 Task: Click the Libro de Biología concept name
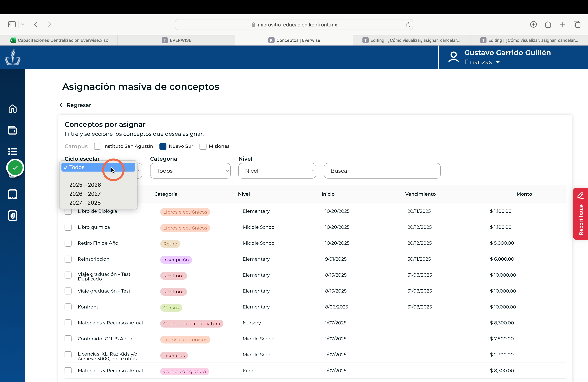pos(97,211)
